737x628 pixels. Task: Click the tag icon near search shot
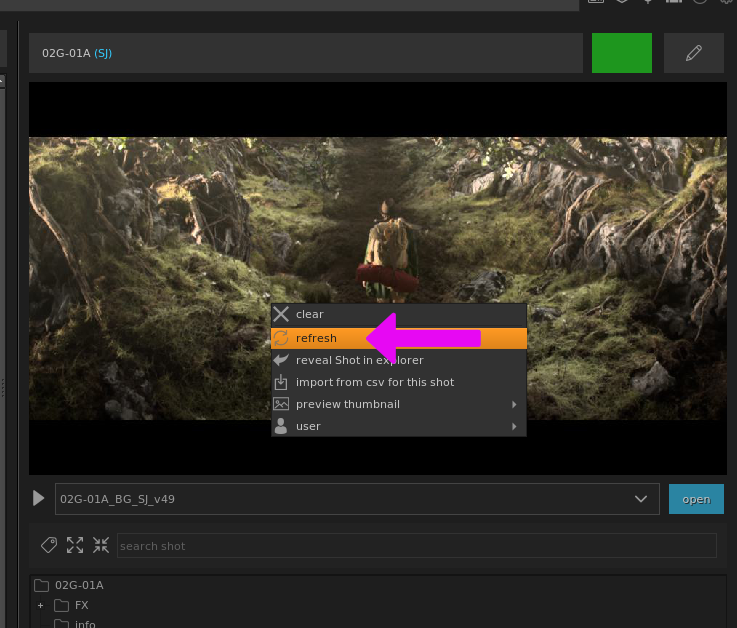point(49,545)
